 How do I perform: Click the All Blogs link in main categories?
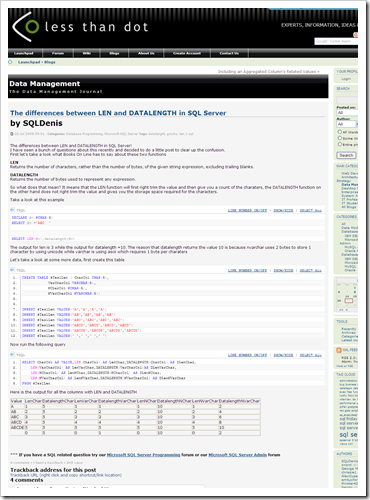pyautogui.click(x=348, y=207)
